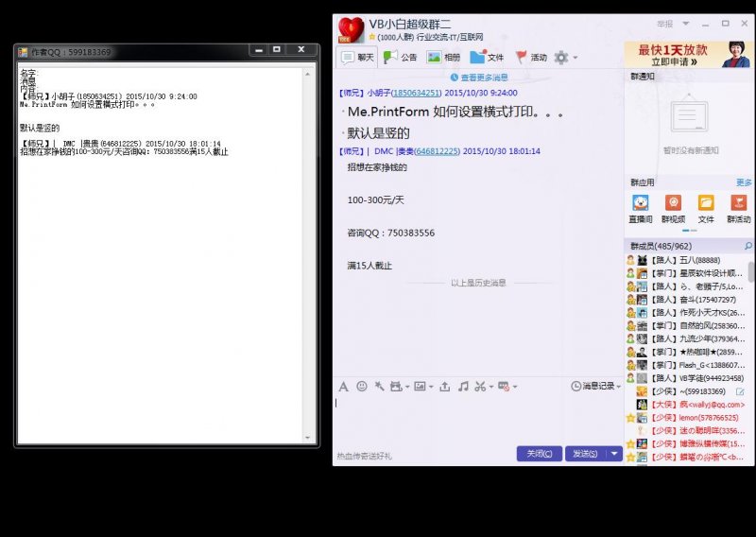This screenshot has width=756, height=537.
Task: Select member 五八(88888) in member list
Action: point(687,260)
